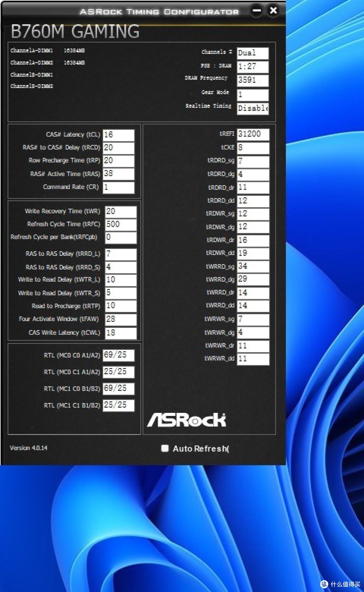Select the tRDWR_dr value field
The height and width of the screenshot is (592, 364).
[253, 241]
